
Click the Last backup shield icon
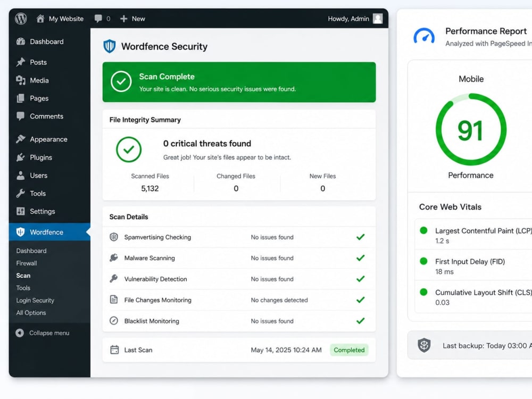pos(424,345)
